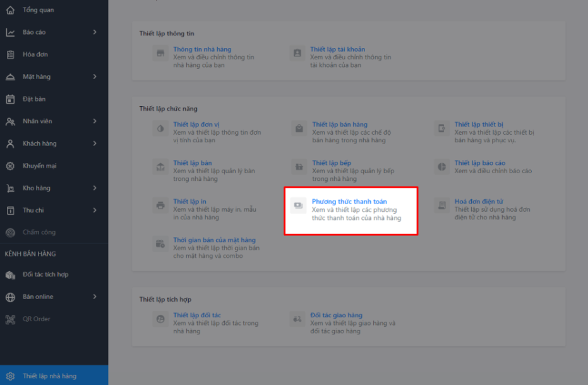
Task: Click the Thiết lập in printer icon
Action: point(160,205)
